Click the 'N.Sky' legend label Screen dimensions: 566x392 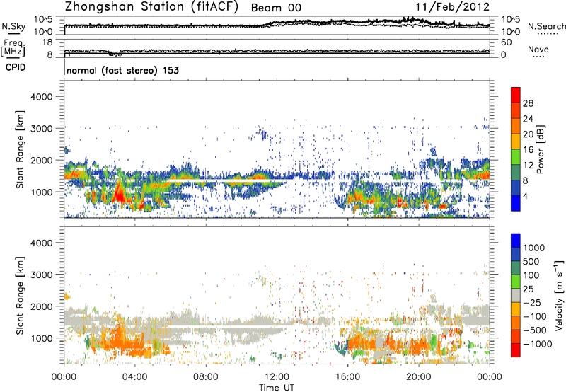tap(13, 26)
